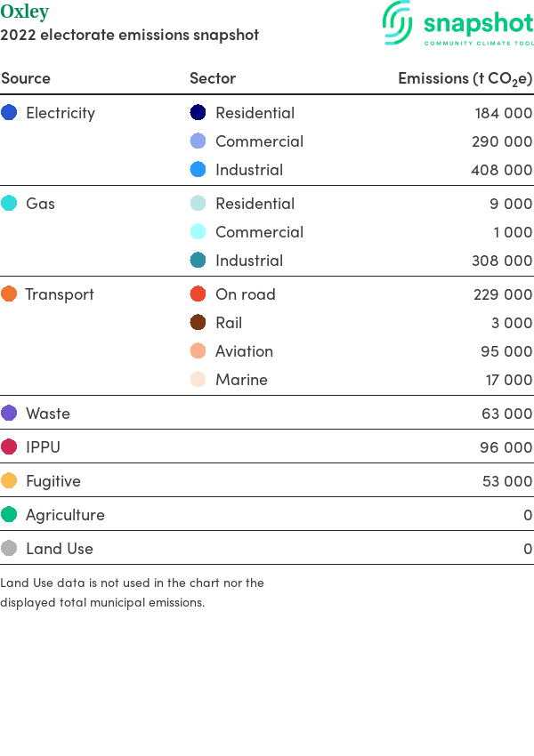Image resolution: width=534 pixels, height=756 pixels.
Task: Click the cyan Gas source dot
Action: point(9,203)
